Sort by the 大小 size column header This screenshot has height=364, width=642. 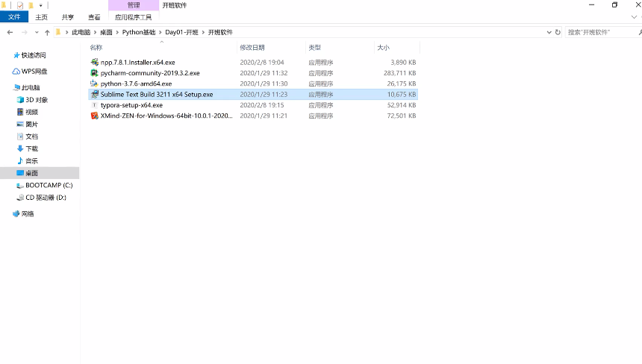[x=396, y=48]
